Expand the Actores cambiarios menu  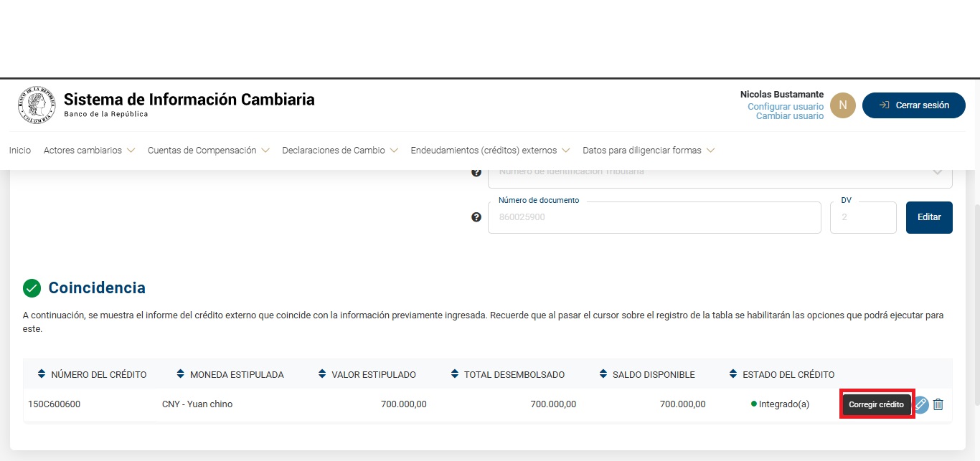89,151
